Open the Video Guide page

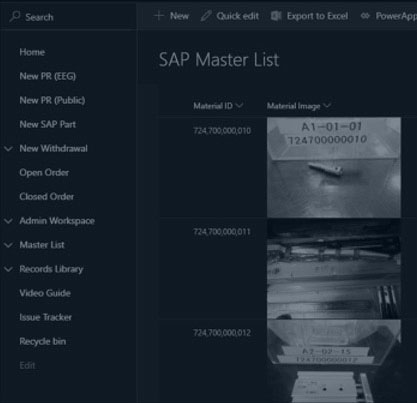point(45,293)
